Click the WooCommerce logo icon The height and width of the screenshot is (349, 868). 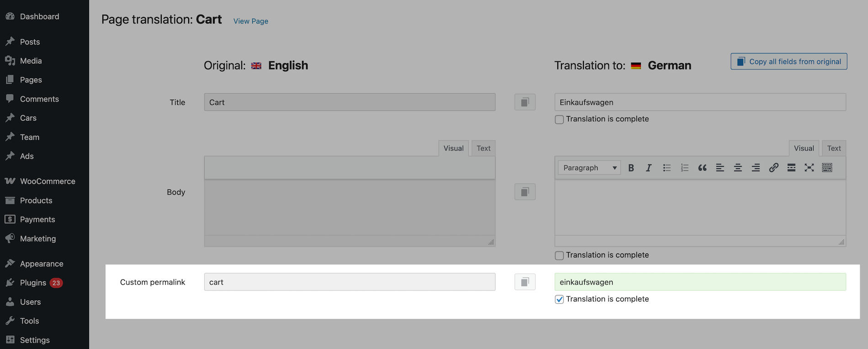(10, 181)
